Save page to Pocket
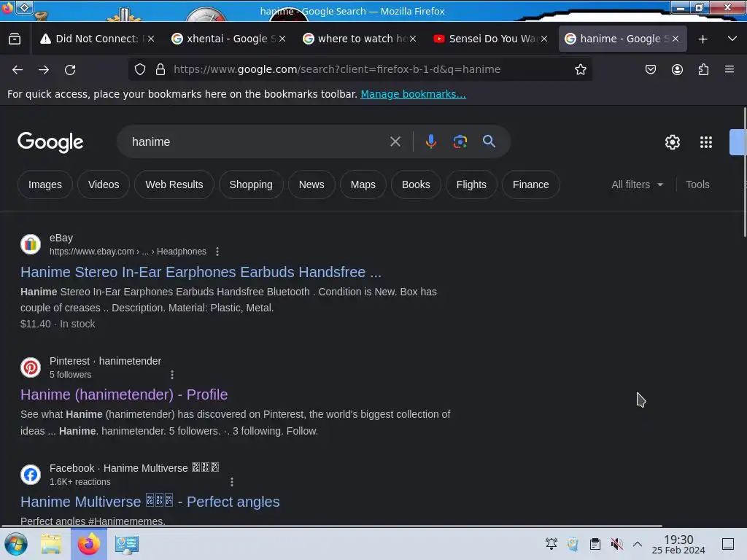Screen dimensions: 747x560 tap(650, 69)
